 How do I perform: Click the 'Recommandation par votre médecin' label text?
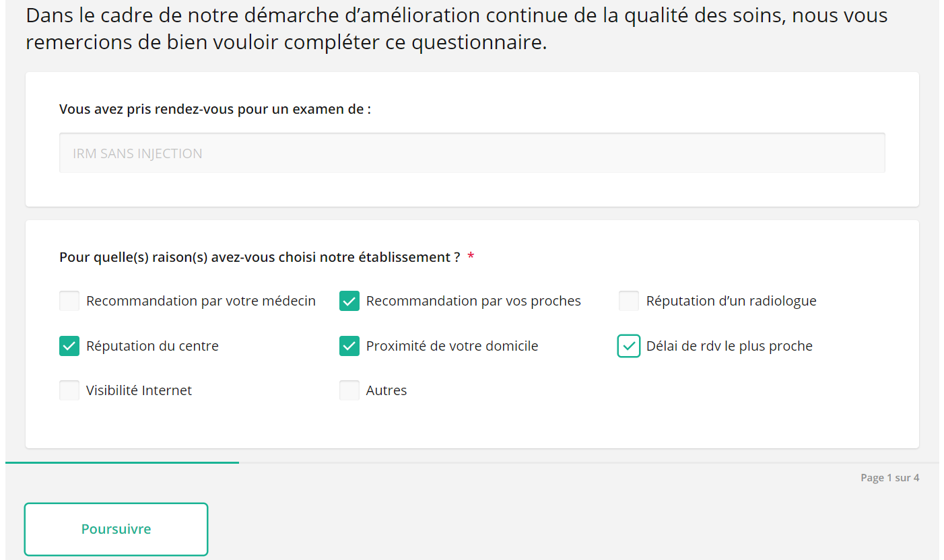point(201,301)
